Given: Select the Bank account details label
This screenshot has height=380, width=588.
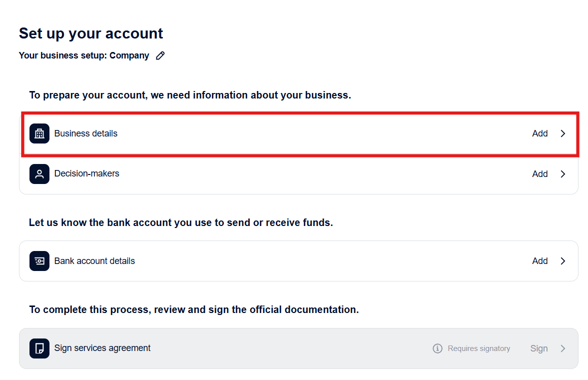Looking at the screenshot, I should point(94,261).
